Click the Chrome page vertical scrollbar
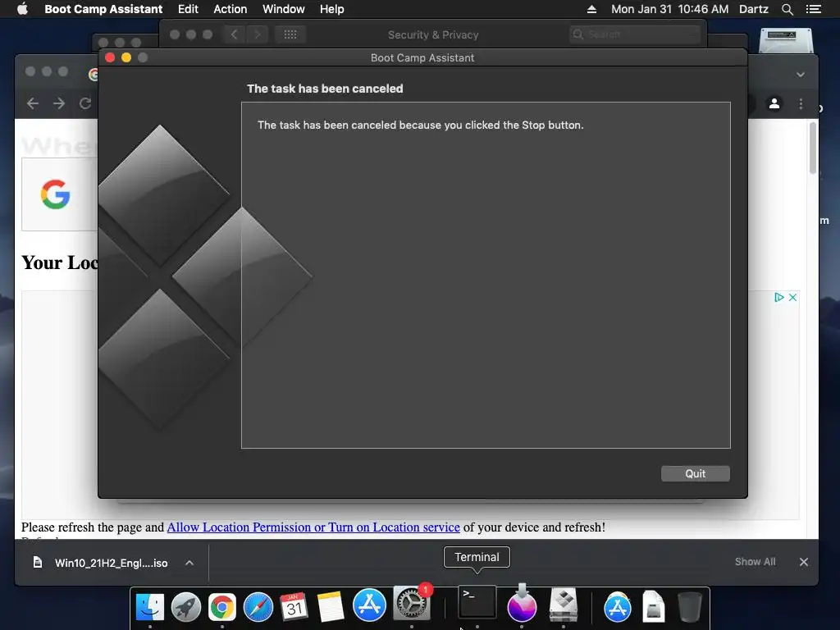 (x=813, y=148)
